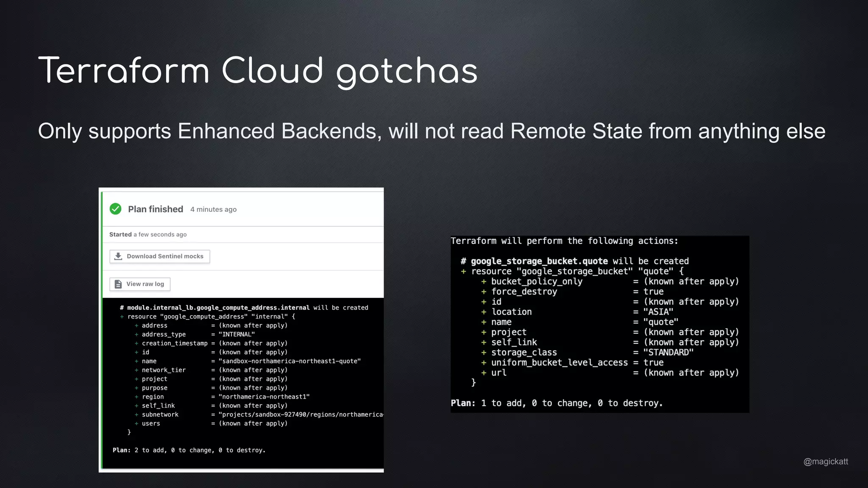Image resolution: width=868 pixels, height=488 pixels.
Task: Click the Started a few seconds ago line
Action: tap(148, 235)
